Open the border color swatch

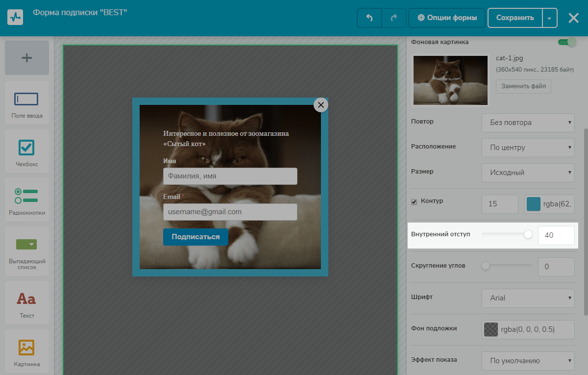click(534, 204)
